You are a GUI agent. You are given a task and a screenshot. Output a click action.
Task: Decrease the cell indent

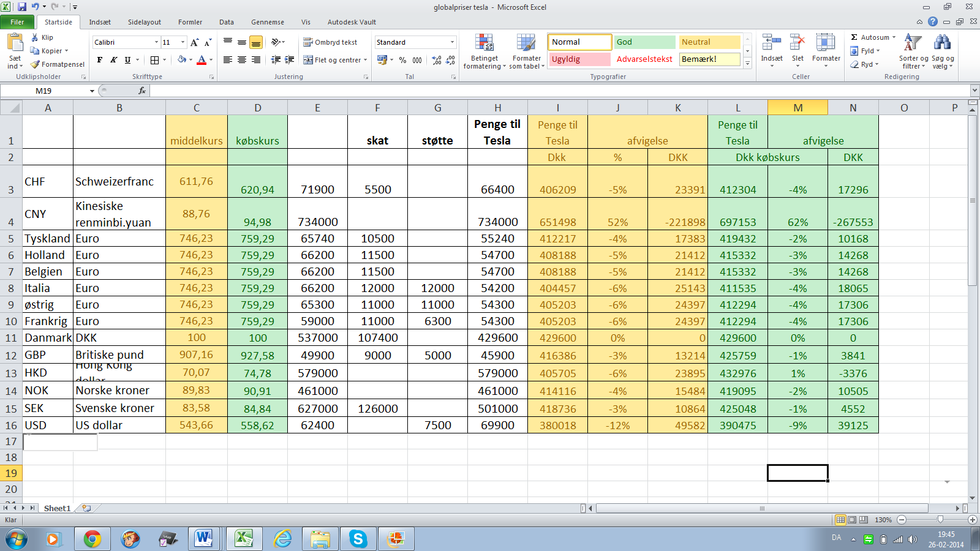tap(276, 60)
